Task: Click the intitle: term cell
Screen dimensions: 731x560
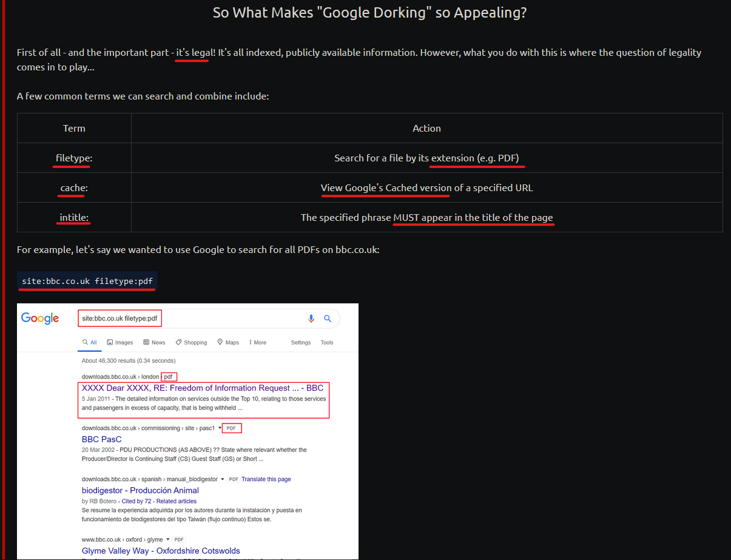Action: coord(74,217)
